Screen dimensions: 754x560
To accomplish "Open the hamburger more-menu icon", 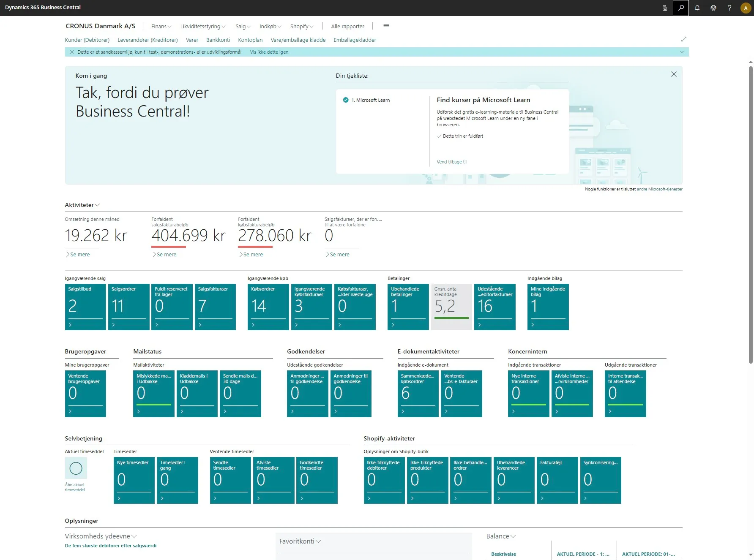I will click(x=386, y=26).
